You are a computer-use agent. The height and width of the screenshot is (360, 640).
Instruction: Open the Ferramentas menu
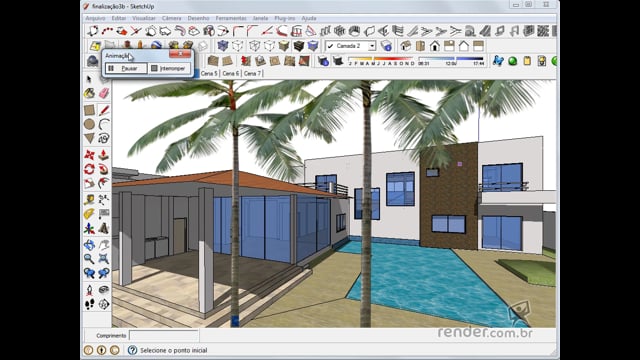[x=231, y=18]
